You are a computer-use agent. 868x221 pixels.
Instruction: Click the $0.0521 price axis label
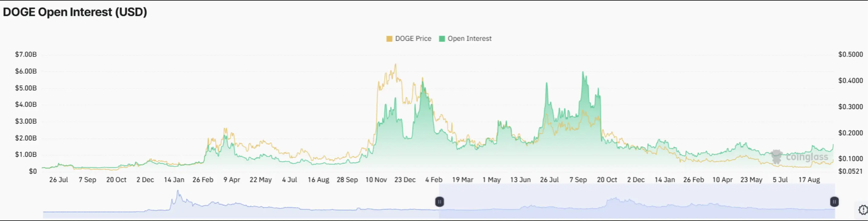click(x=850, y=171)
